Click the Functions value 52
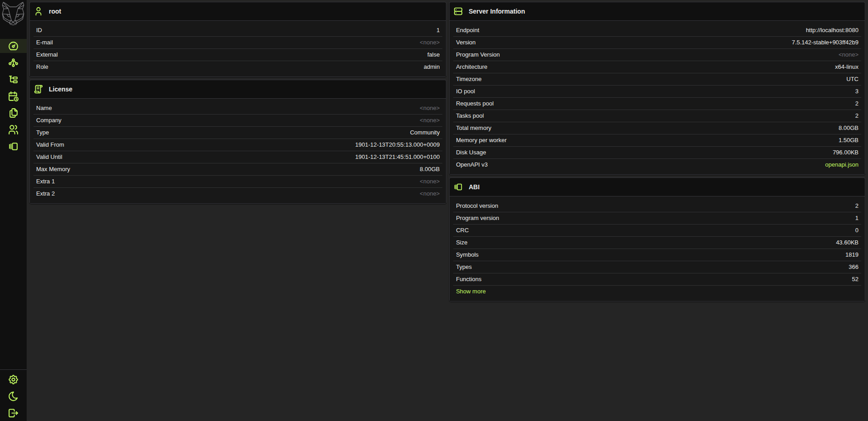The height and width of the screenshot is (421, 868). (x=855, y=279)
